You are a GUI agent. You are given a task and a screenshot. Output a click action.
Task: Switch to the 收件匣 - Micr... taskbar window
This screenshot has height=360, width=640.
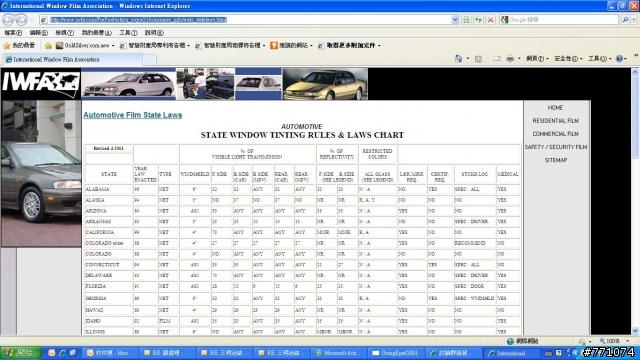click(x=111, y=353)
